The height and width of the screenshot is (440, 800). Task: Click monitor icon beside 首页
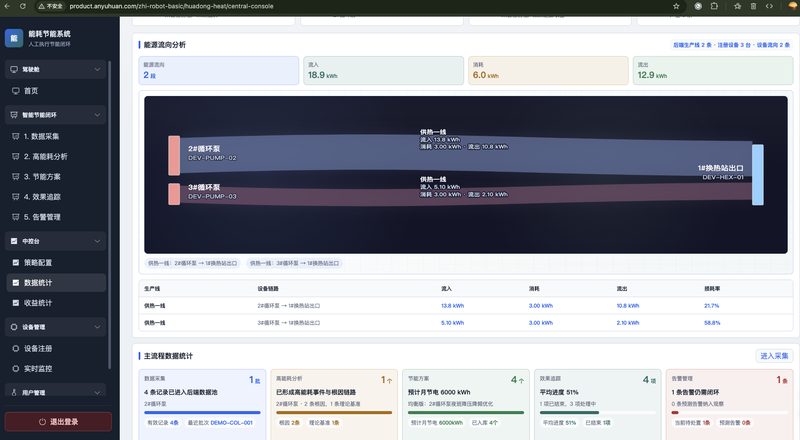[x=15, y=91]
